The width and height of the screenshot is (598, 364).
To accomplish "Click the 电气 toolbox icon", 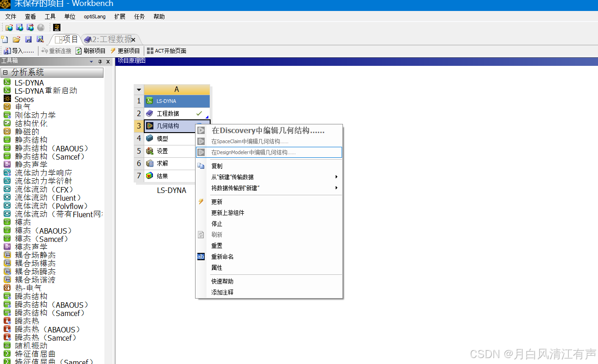I will [7, 107].
